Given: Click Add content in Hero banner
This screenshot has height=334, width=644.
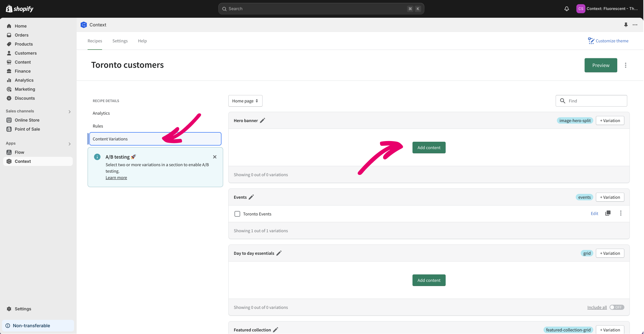Looking at the screenshot, I should (429, 148).
